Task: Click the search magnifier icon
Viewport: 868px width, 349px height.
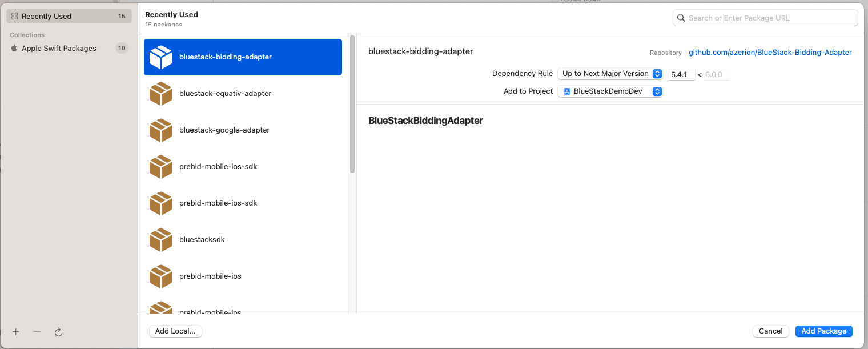Action: pyautogui.click(x=681, y=18)
